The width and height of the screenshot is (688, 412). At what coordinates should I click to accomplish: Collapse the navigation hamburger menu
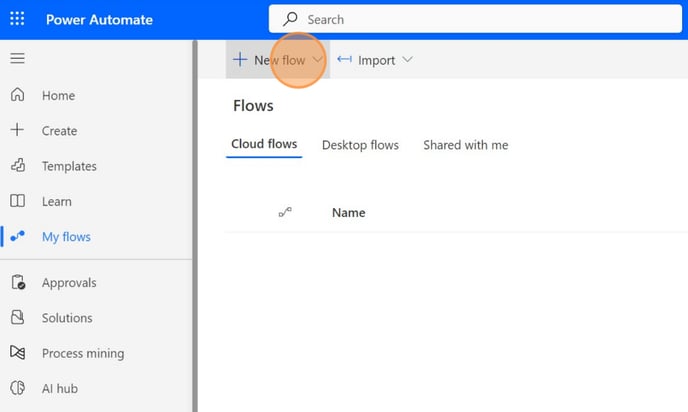point(18,58)
